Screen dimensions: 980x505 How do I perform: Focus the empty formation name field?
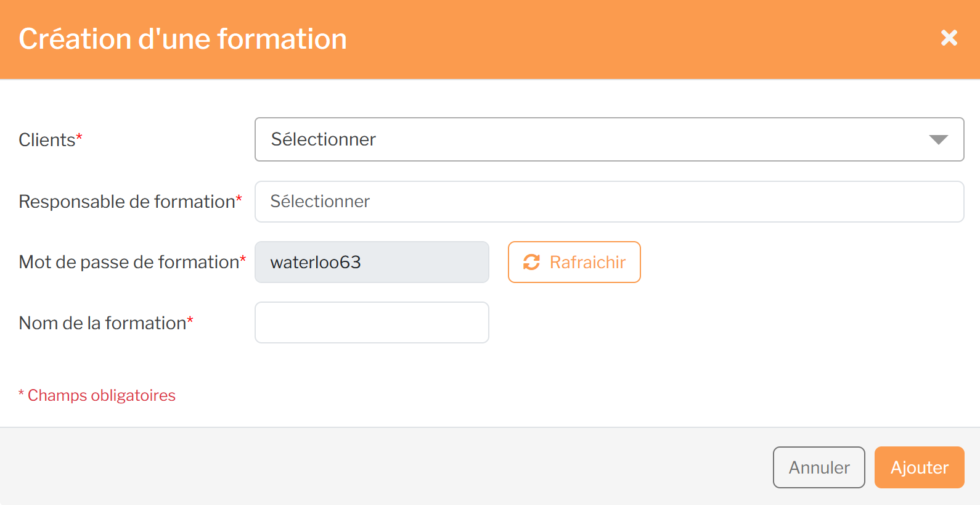coord(372,322)
